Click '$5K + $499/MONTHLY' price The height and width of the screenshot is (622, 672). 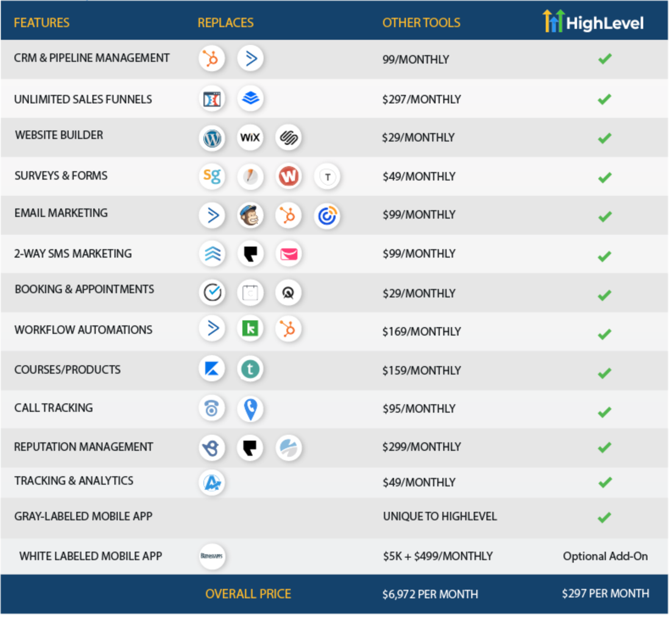click(x=438, y=556)
